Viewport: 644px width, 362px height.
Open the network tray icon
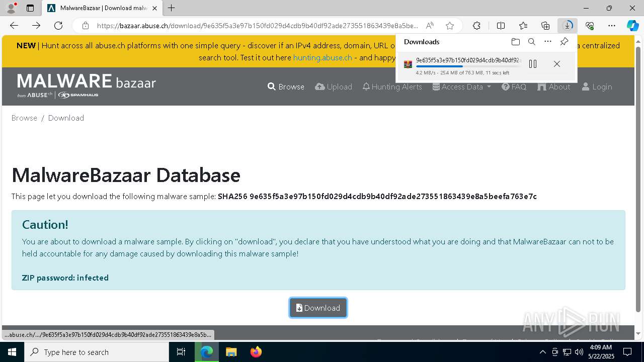[x=567, y=352]
